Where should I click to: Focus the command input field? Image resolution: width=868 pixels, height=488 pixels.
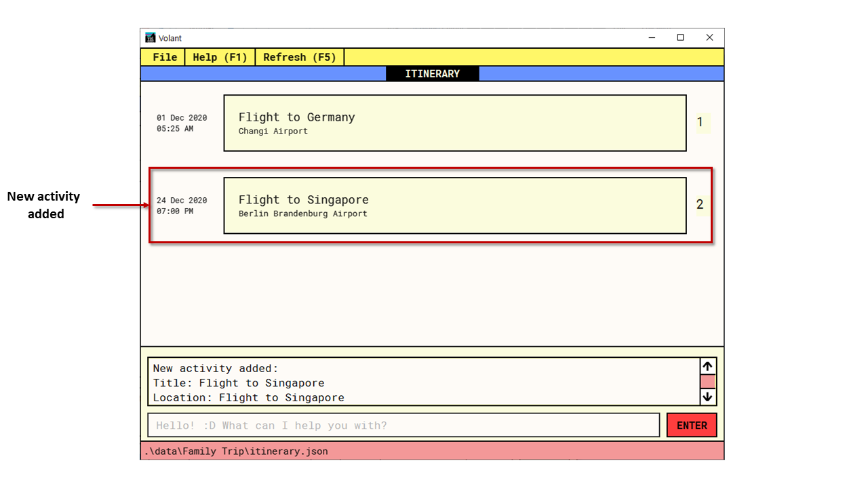(403, 426)
